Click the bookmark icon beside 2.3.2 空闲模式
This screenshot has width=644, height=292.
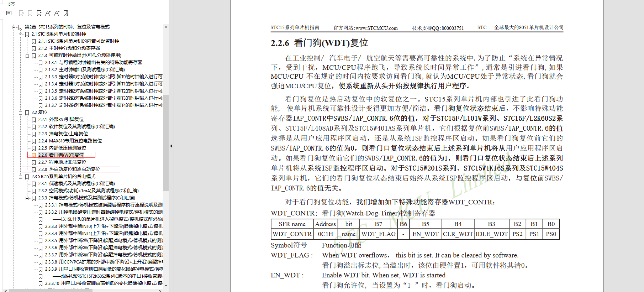pos(34,191)
